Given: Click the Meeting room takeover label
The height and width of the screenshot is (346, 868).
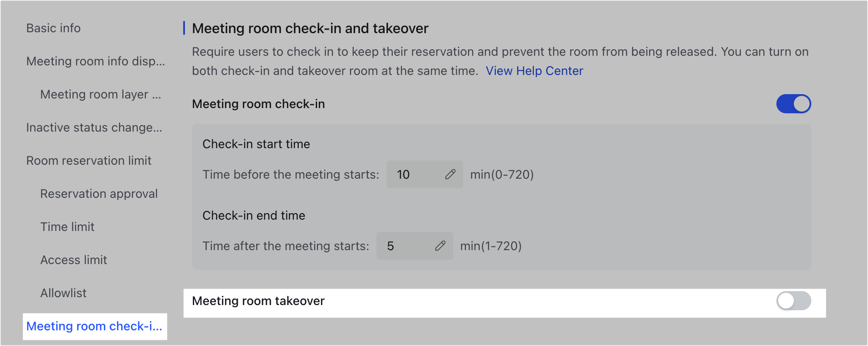Looking at the screenshot, I should tap(258, 301).
